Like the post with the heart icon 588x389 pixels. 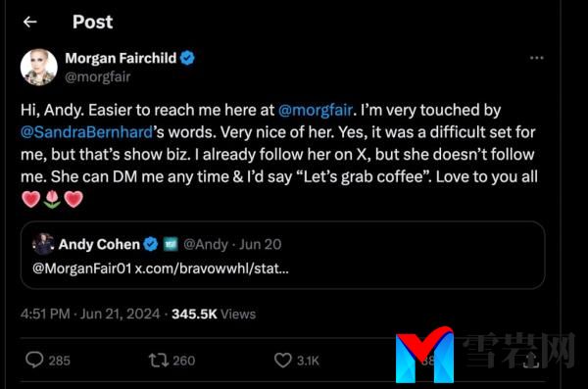283,361
